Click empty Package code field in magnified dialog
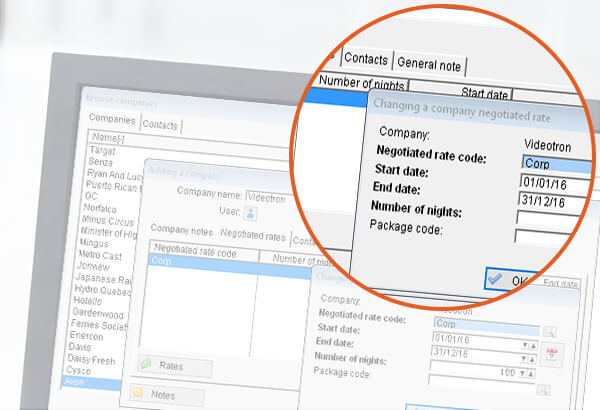Screen dimensions: 600x410 (x=542, y=236)
